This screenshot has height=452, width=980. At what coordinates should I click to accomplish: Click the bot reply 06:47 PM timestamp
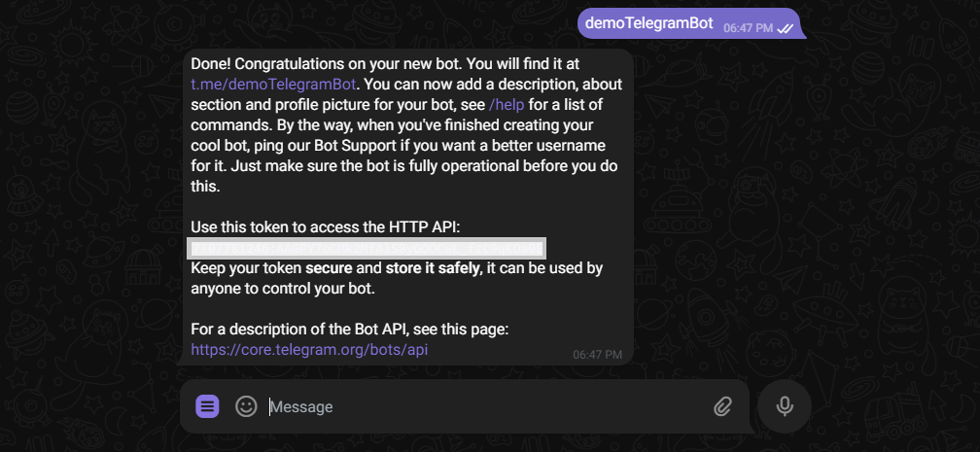pos(598,355)
